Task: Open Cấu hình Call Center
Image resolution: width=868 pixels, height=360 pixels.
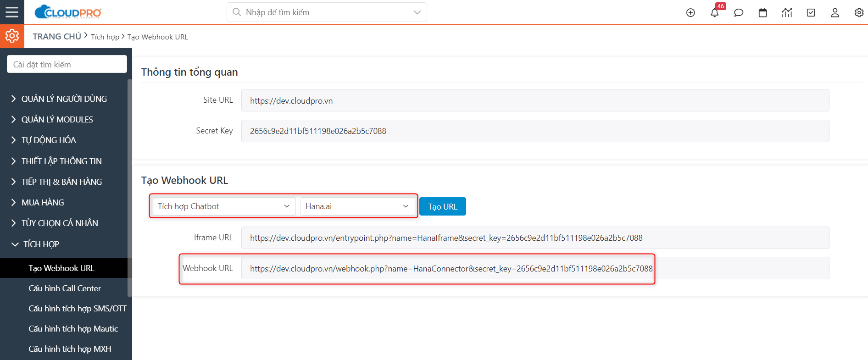Action: pyautogui.click(x=64, y=288)
